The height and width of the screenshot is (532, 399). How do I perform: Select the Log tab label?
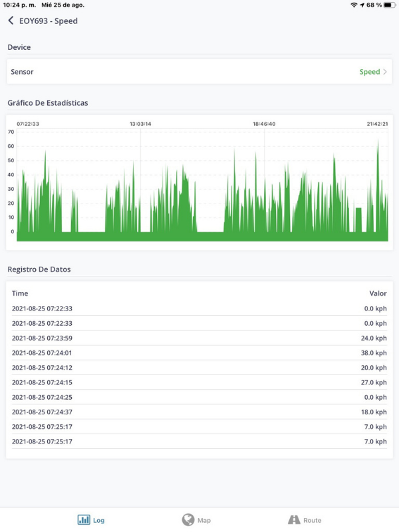(x=98, y=520)
